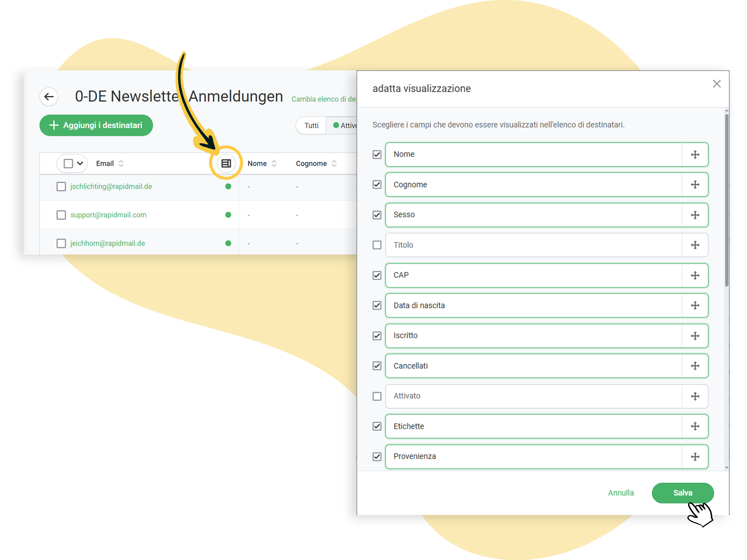Switch to the Tutti filter tab
747x560 pixels.
(x=311, y=125)
